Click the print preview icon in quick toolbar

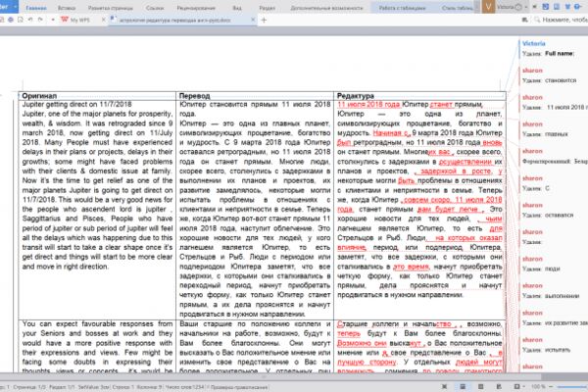pyautogui.click(x=21, y=20)
